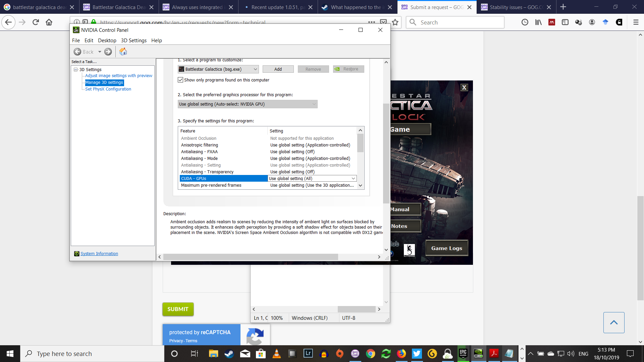Select the Antialiasing - Transparency row
The image size is (644, 362).
click(267, 172)
